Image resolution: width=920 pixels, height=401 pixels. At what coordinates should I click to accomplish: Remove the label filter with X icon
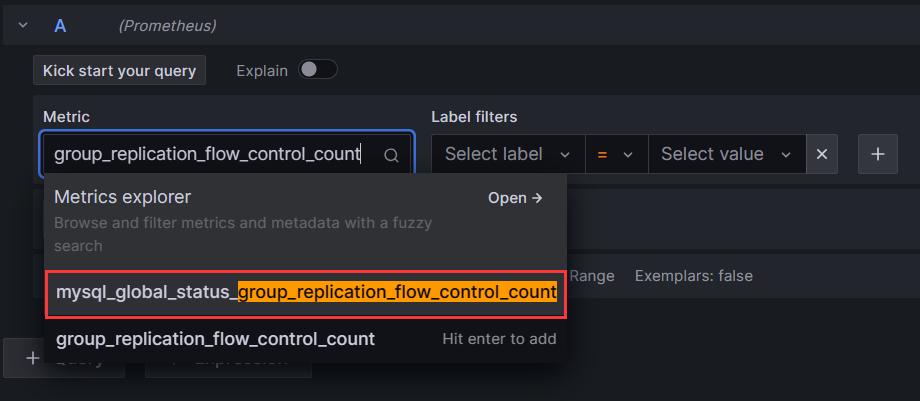coord(822,155)
